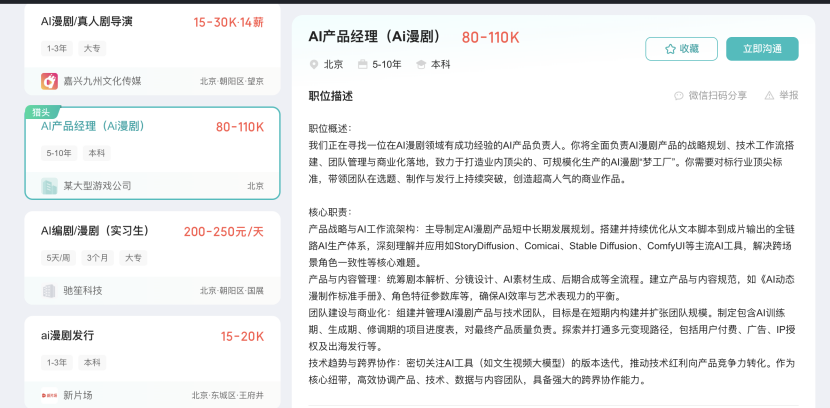Click the education icon beside 本科
This screenshot has width=830, height=408.
[420, 65]
